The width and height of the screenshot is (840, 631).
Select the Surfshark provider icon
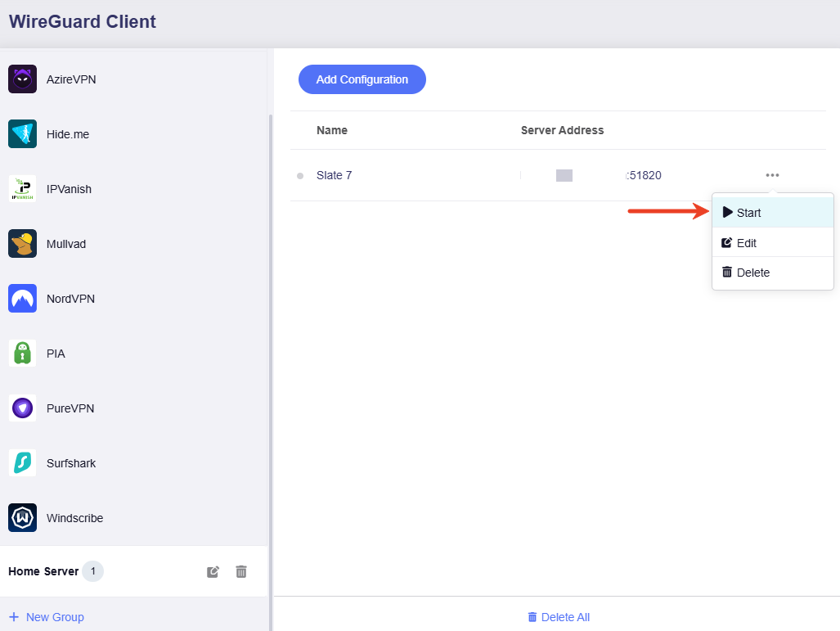[22, 462]
